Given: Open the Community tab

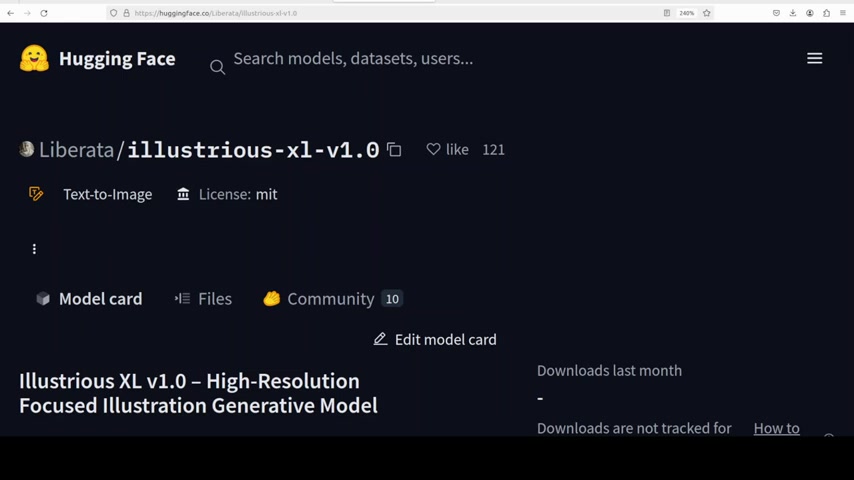Looking at the screenshot, I should [331, 299].
